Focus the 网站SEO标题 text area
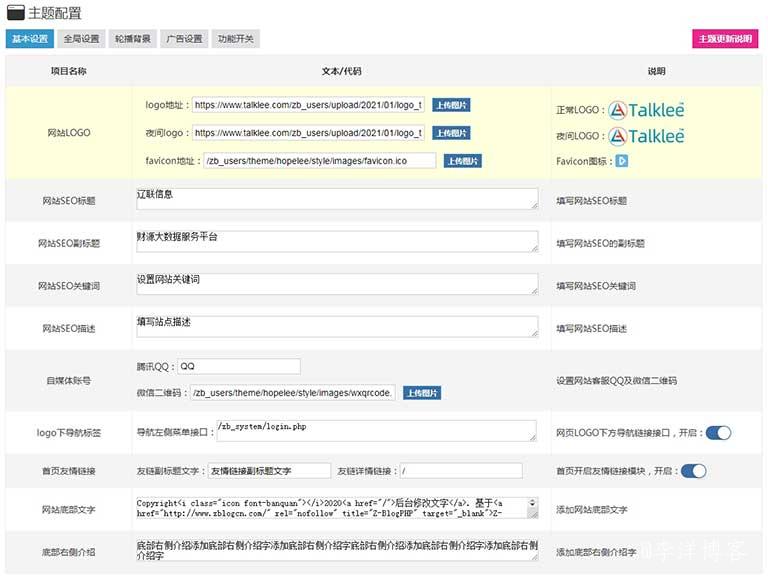Viewport: 768px width, 579px height. pos(337,199)
